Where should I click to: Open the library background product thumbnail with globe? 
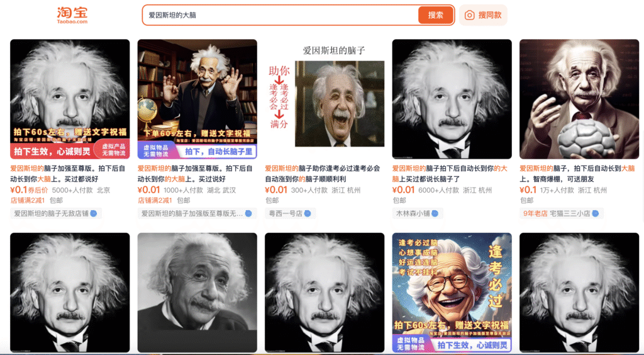(x=197, y=99)
